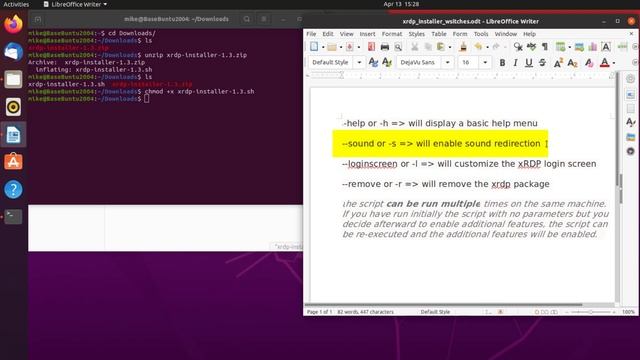Open Ubuntu Software from the dock
640x360 pixels.
13,162
